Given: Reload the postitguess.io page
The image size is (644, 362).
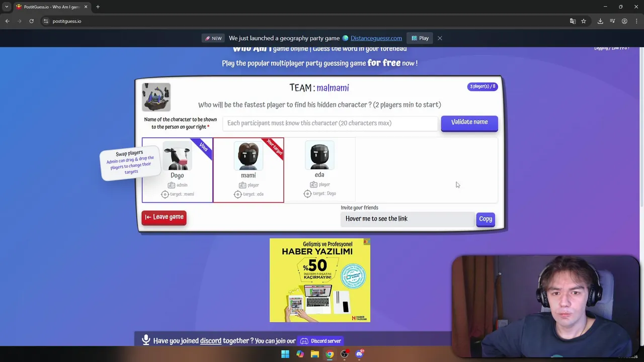Looking at the screenshot, I should [31, 21].
